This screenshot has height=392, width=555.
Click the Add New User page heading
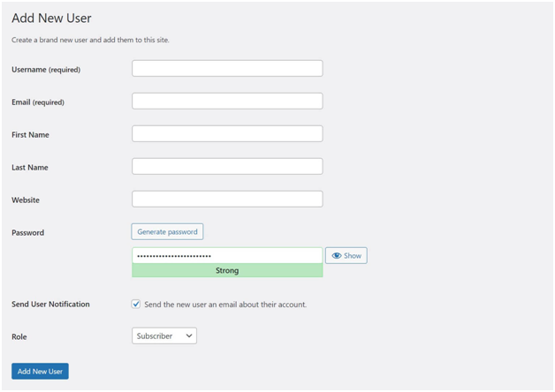51,18
